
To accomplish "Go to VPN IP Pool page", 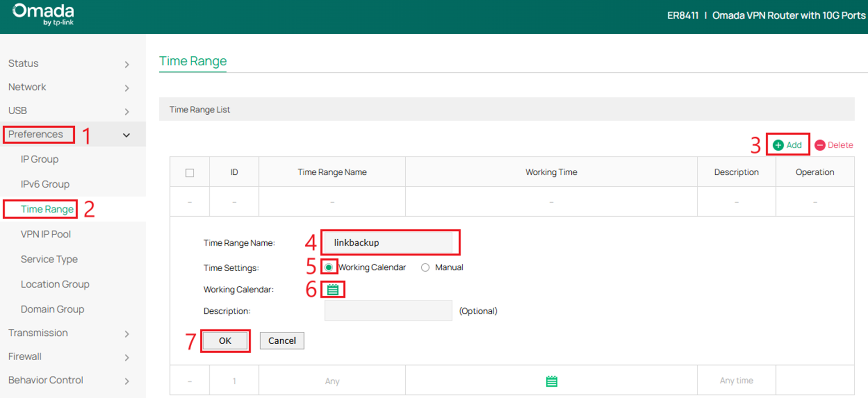I will (45, 234).
